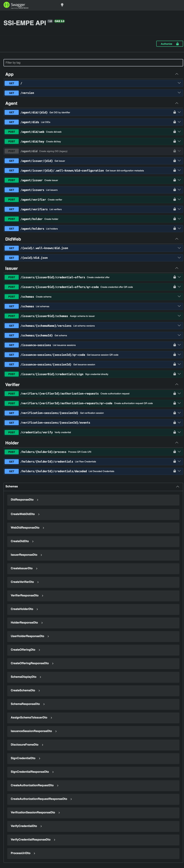Click lock icon on Verify credential row

(x=174, y=432)
